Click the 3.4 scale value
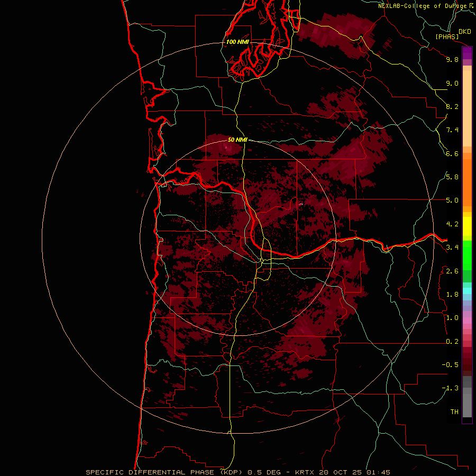This screenshot has width=476, height=476. coord(452,248)
